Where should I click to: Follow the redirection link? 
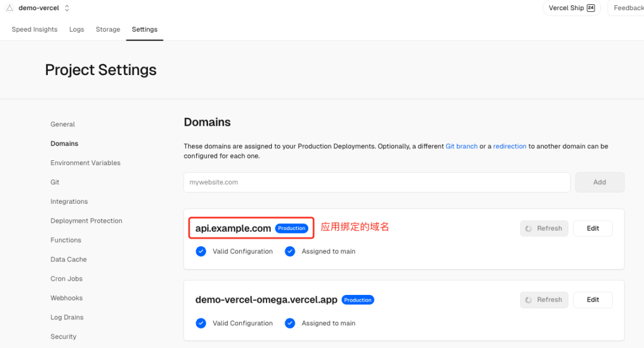[x=510, y=146]
